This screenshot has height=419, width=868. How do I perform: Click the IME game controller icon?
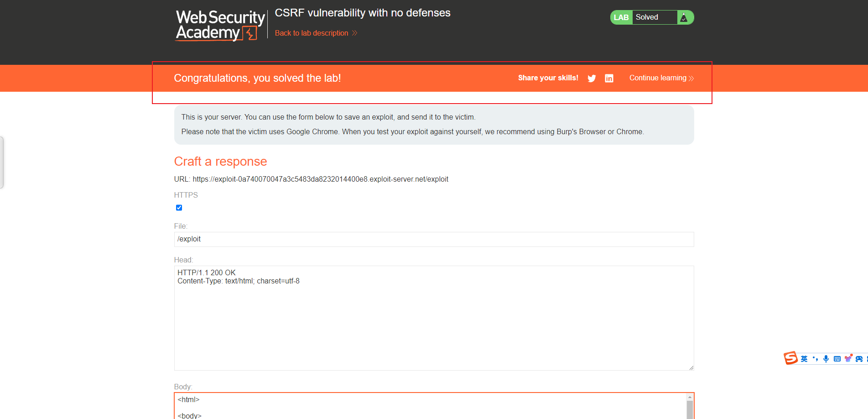coord(859,359)
